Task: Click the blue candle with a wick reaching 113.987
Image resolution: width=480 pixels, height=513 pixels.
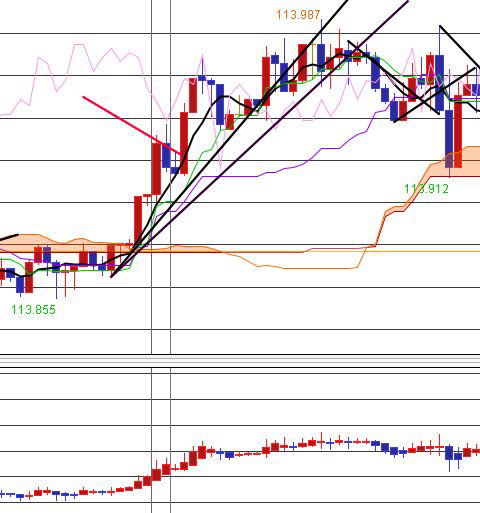Action: click(x=321, y=57)
